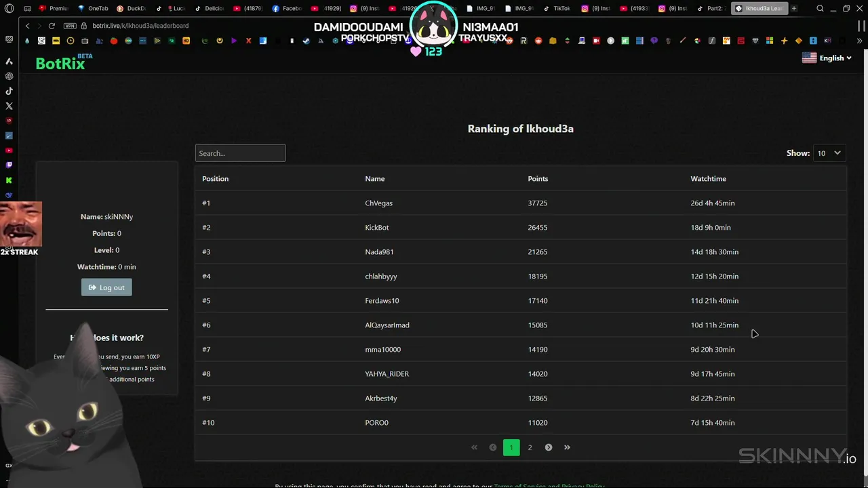This screenshot has width=868, height=488.
Task: Go to previous leaderboard page arrow
Action: pyautogui.click(x=493, y=447)
